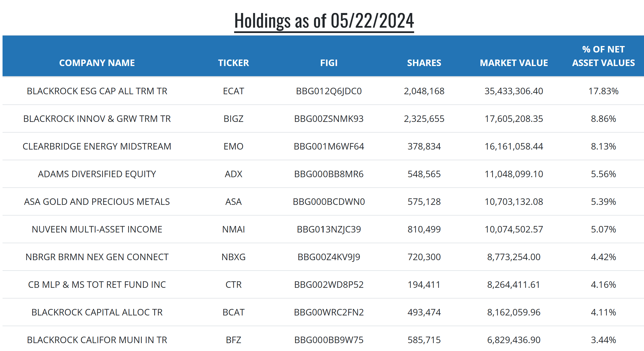Viewport: 644px width, 351px height.
Task: Select 'CLEARBRIDGE ENERGY MIDSTREAM' cell
Action: [x=97, y=146]
